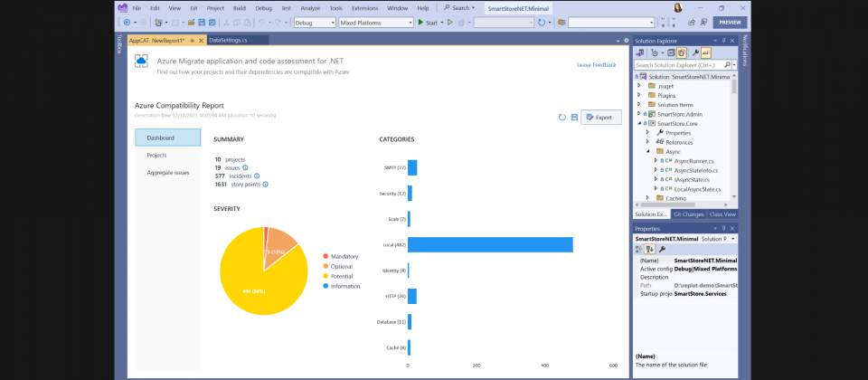The height and width of the screenshot is (380, 868).
Task: Select AsyncRunner.cs in Solution Explorer
Action: 693,161
